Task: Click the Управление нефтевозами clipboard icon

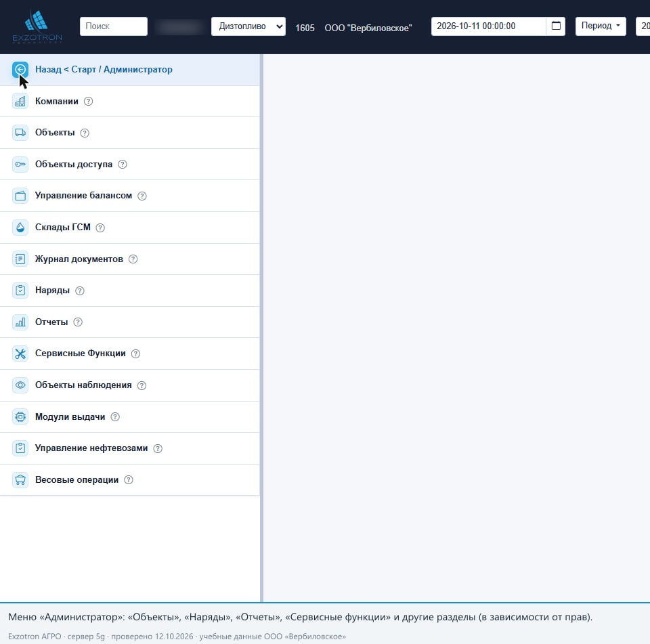Action: (x=20, y=448)
